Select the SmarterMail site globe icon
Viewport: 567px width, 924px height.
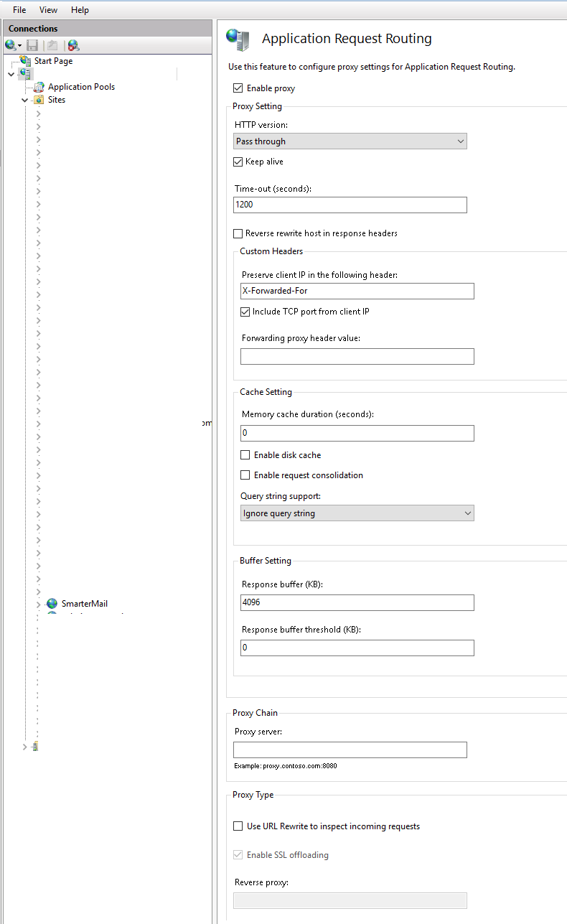pyautogui.click(x=51, y=603)
